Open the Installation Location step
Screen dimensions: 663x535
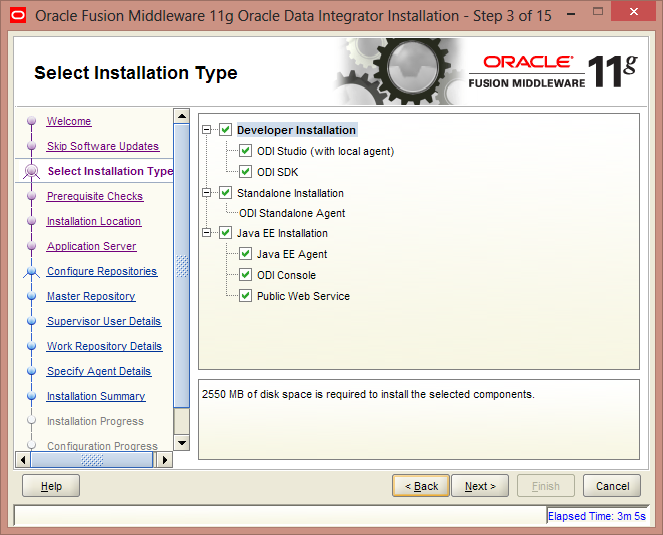(x=94, y=221)
